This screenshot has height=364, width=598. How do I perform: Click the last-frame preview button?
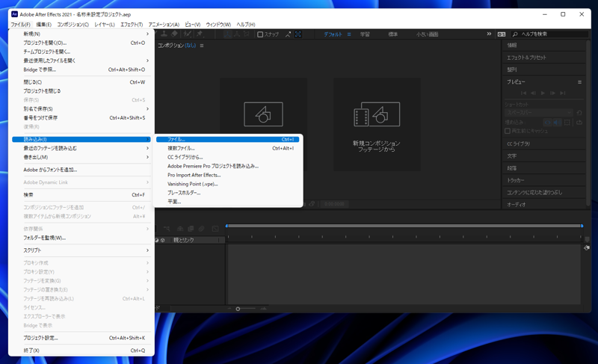coord(563,93)
